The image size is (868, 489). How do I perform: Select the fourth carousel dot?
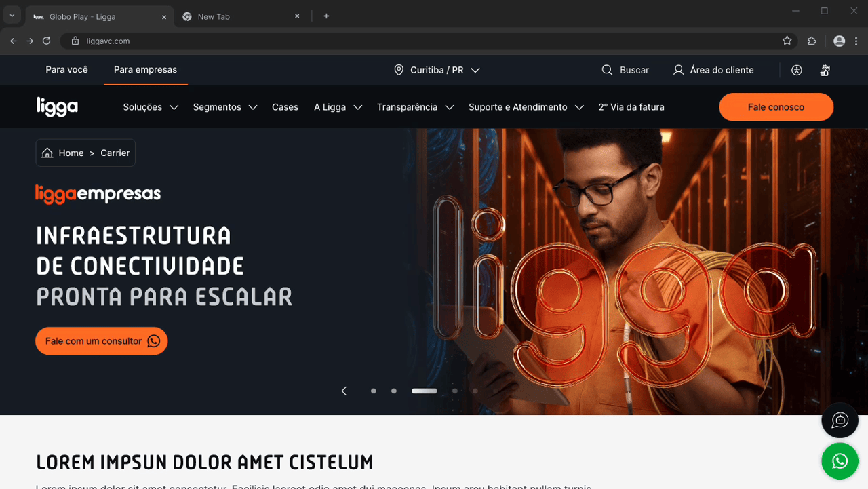pos(455,391)
